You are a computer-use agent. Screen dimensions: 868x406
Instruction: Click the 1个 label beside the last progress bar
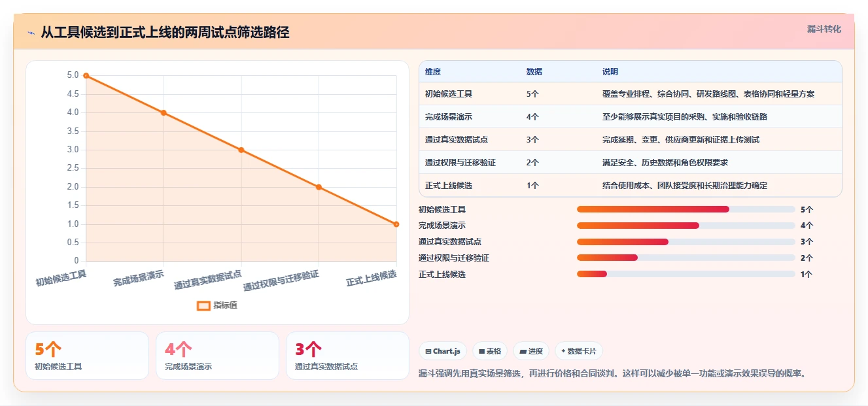pyautogui.click(x=807, y=275)
